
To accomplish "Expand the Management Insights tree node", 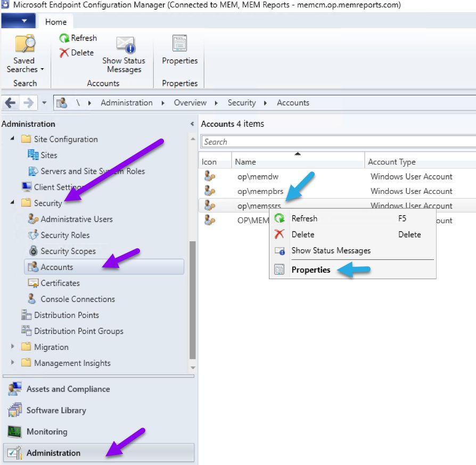I will click(12, 362).
